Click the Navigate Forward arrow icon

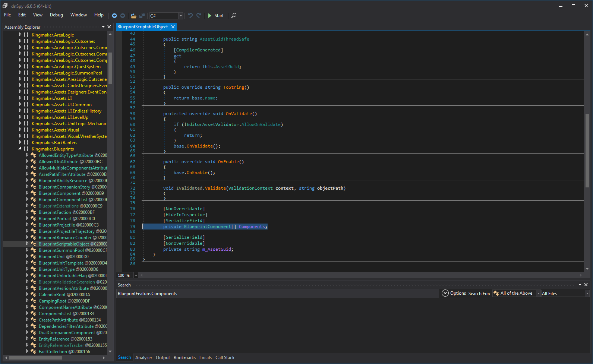pos(123,16)
